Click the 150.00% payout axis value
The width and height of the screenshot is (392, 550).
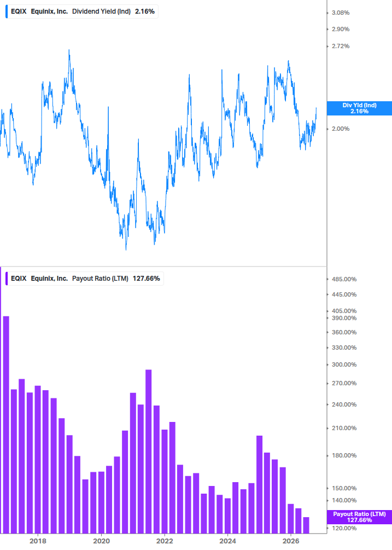click(344, 488)
